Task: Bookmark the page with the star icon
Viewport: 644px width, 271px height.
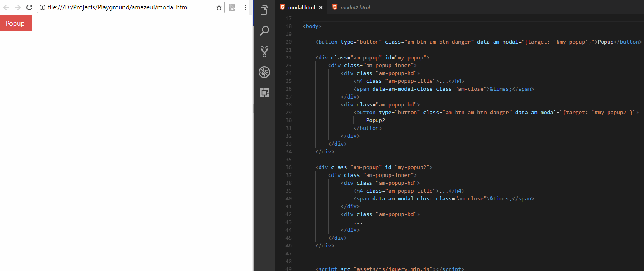Action: pos(219,7)
